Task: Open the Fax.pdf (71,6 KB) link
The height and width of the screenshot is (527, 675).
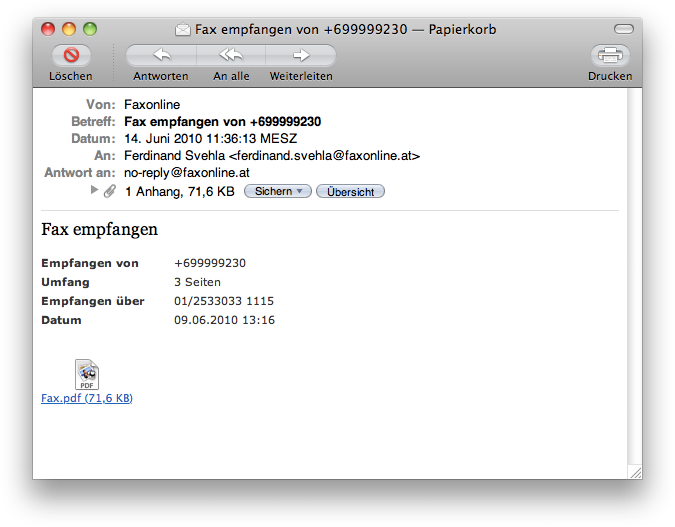Action: tap(87, 398)
